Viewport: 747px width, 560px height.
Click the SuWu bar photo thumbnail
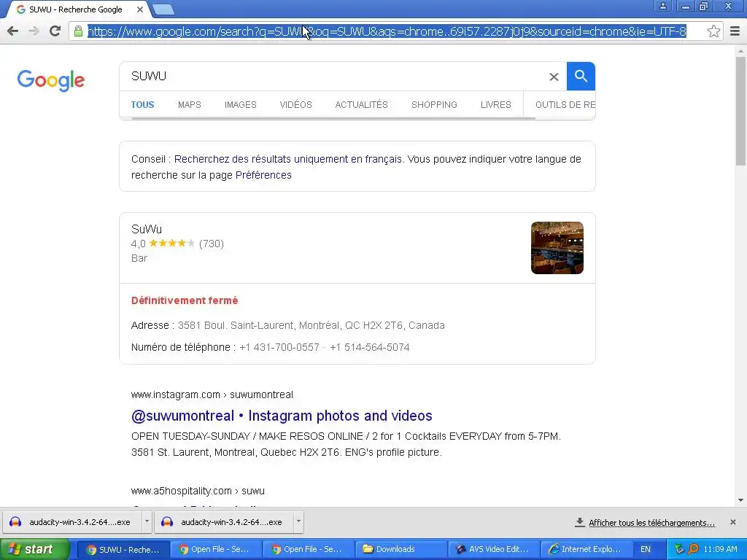(557, 248)
